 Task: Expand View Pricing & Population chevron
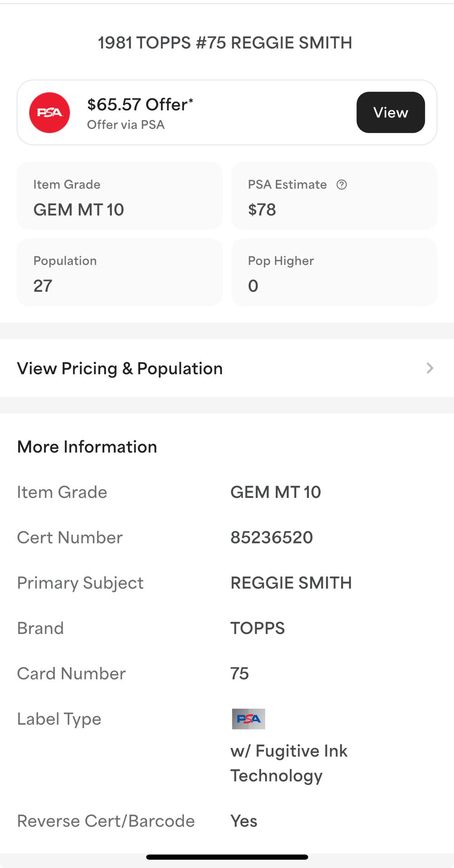(429, 368)
